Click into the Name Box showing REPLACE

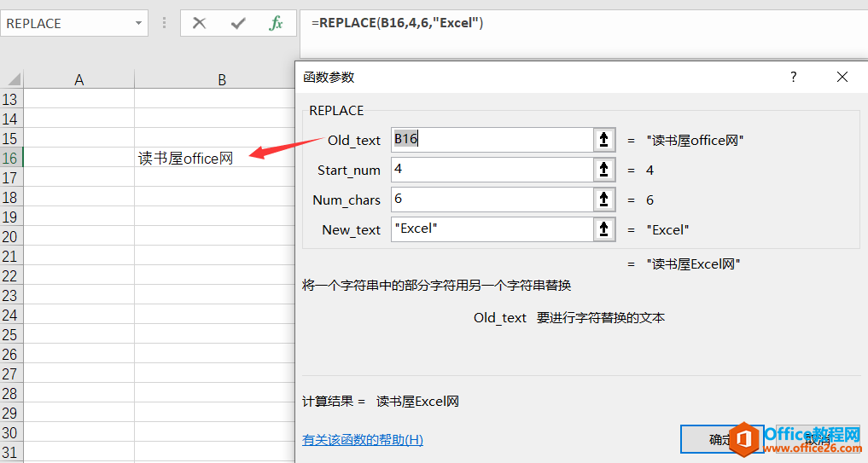67,23
